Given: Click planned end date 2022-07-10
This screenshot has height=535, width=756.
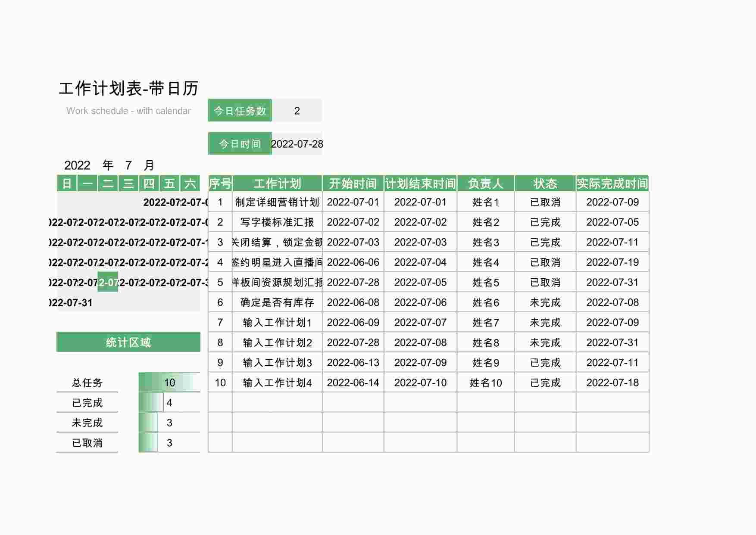Looking at the screenshot, I should (x=420, y=383).
